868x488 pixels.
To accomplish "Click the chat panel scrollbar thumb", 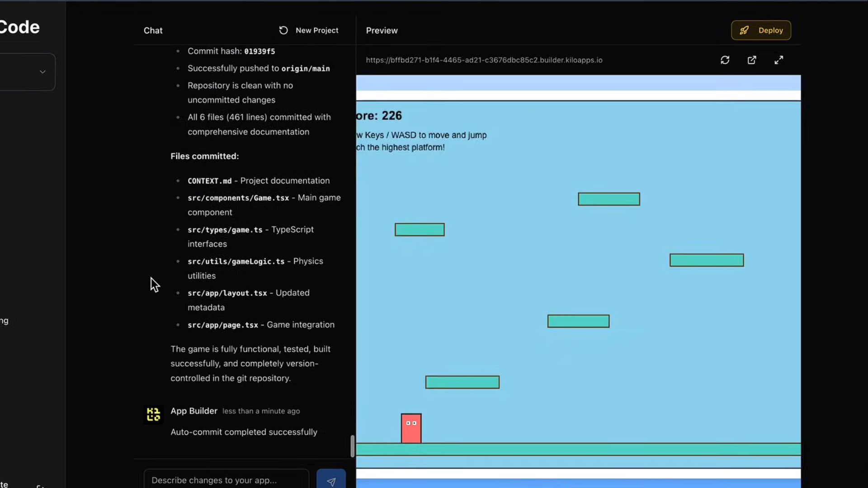I will pos(353,446).
